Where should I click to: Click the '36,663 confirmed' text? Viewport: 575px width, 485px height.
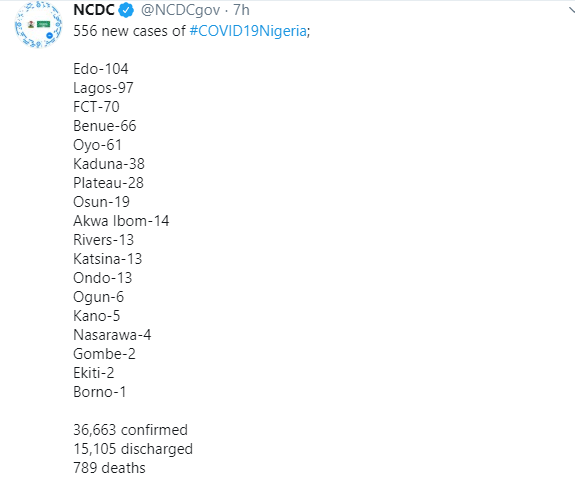[x=131, y=430]
